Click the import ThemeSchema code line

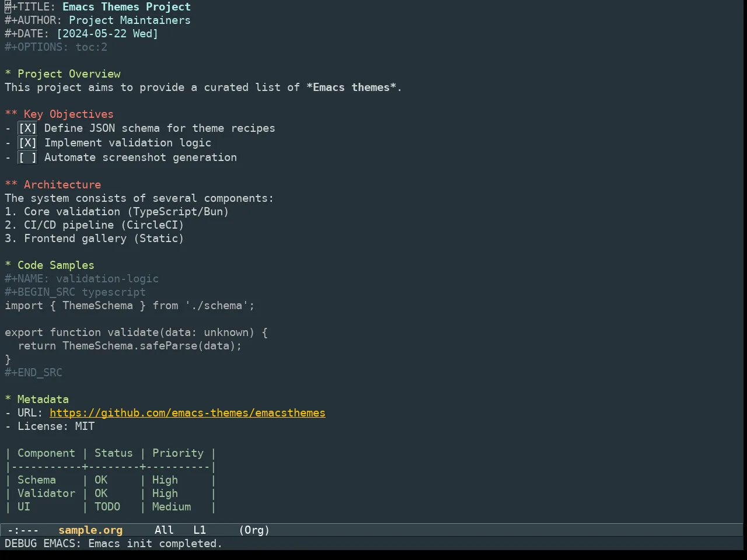[130, 306]
